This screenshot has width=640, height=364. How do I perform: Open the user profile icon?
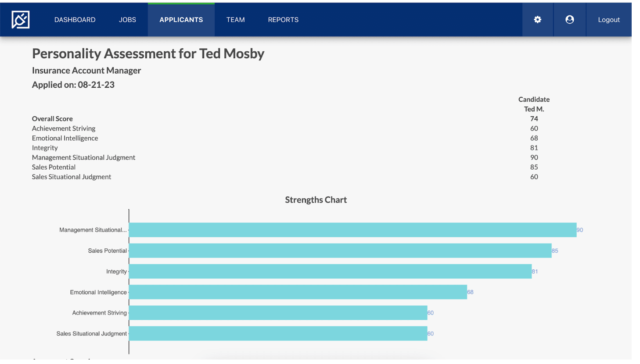pos(569,20)
